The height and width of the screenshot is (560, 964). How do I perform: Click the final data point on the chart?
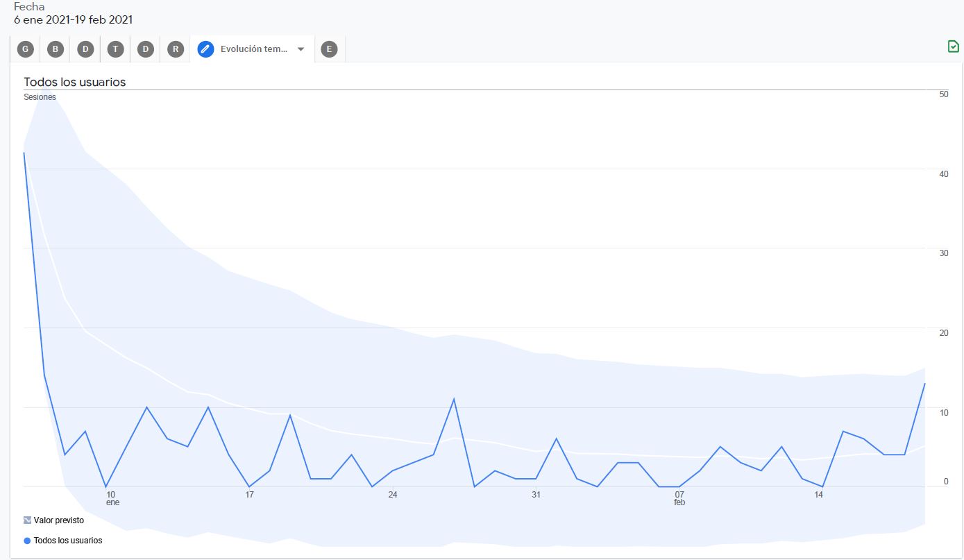coord(924,384)
